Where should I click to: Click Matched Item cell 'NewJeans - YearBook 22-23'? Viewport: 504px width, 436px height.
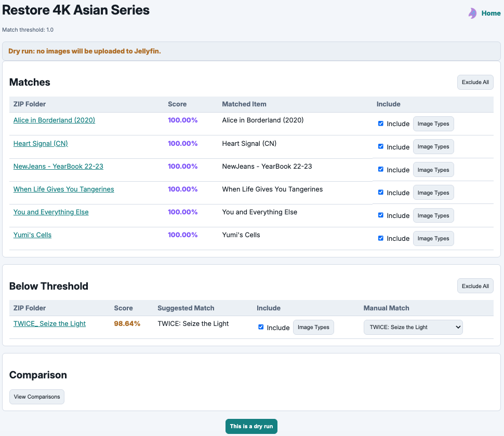pyautogui.click(x=267, y=166)
